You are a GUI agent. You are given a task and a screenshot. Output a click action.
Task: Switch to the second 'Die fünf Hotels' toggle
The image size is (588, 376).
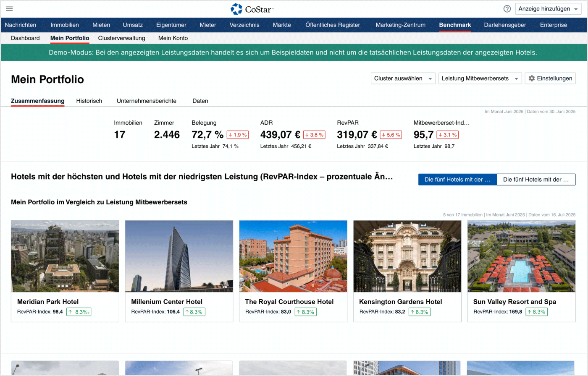click(535, 180)
